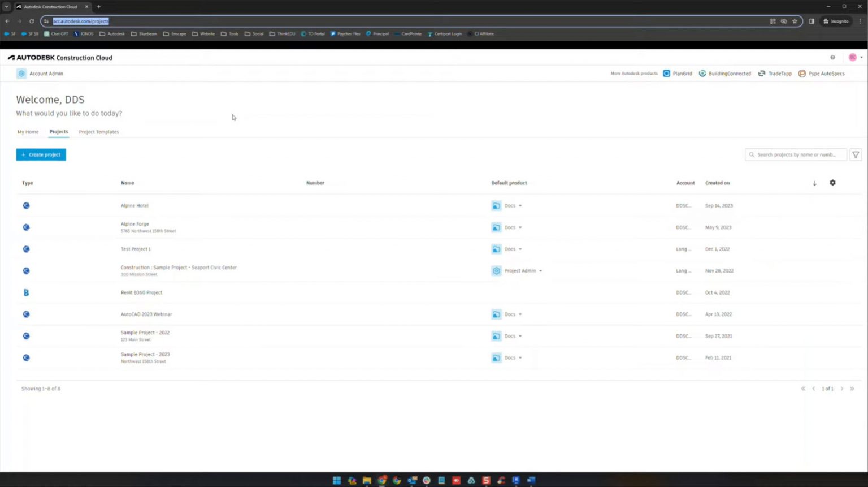
Task: Open the Sample Project - 2023 link
Action: (145, 354)
